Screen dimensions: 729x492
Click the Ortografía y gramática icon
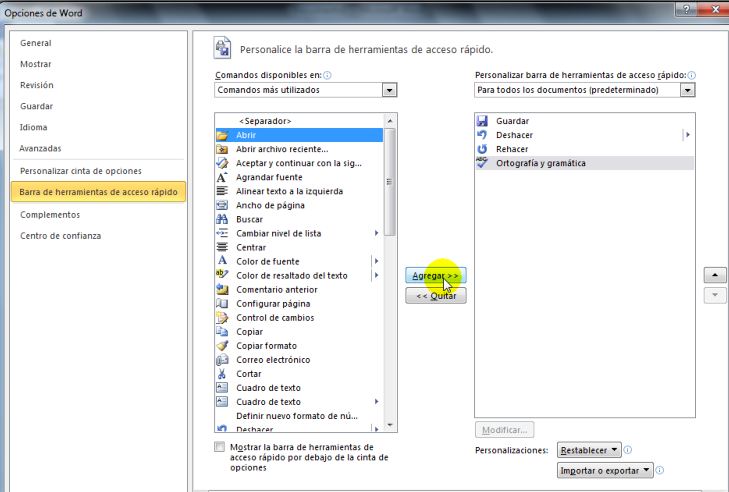(x=482, y=163)
